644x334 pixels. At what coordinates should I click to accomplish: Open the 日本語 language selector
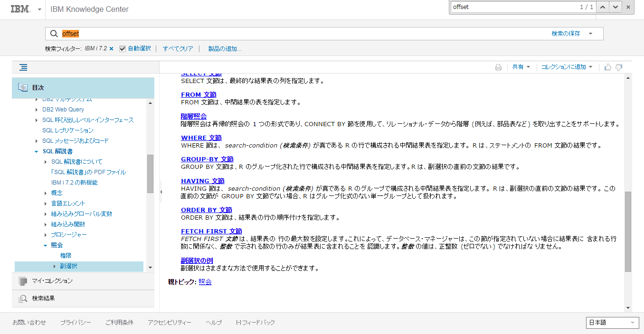pos(612,323)
